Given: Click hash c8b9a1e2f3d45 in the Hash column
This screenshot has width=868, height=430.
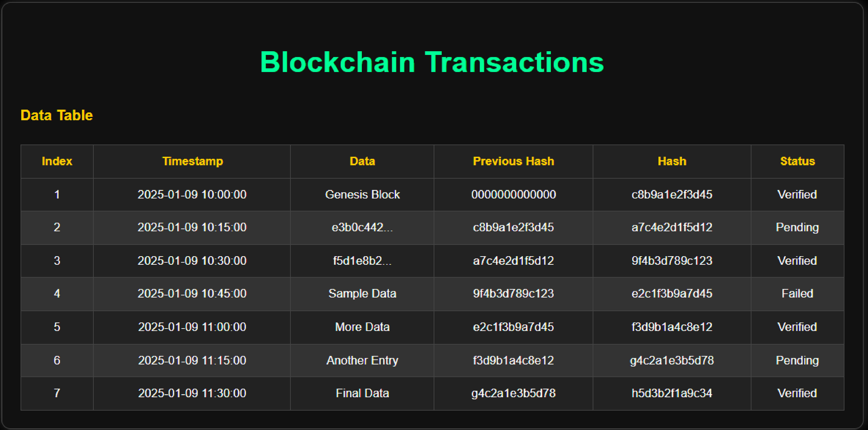Looking at the screenshot, I should coord(672,195).
